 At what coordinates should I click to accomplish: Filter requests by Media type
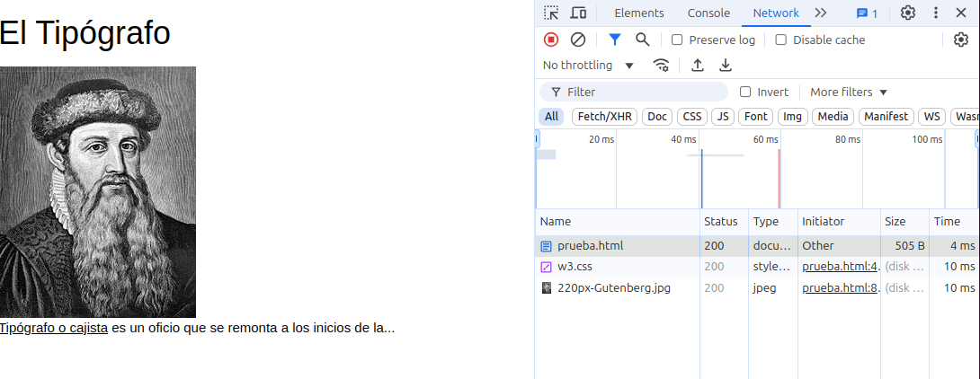(x=833, y=117)
